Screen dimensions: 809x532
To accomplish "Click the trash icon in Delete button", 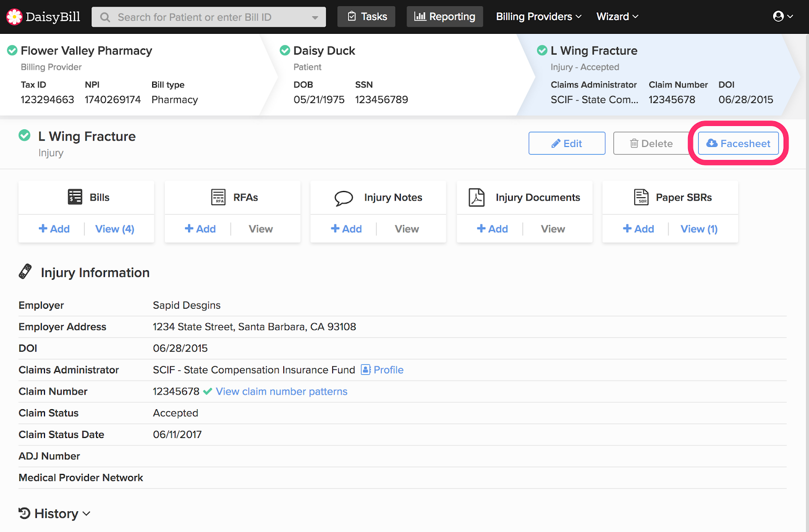I will point(634,143).
